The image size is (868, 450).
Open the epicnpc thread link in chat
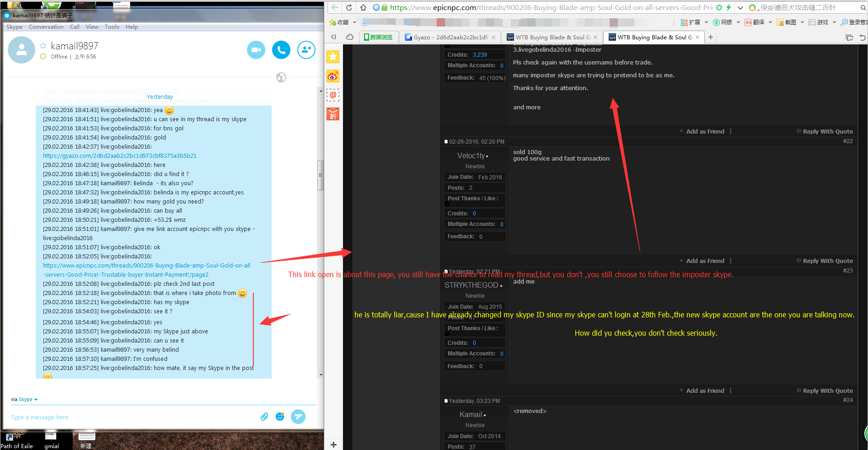pyautogui.click(x=146, y=270)
